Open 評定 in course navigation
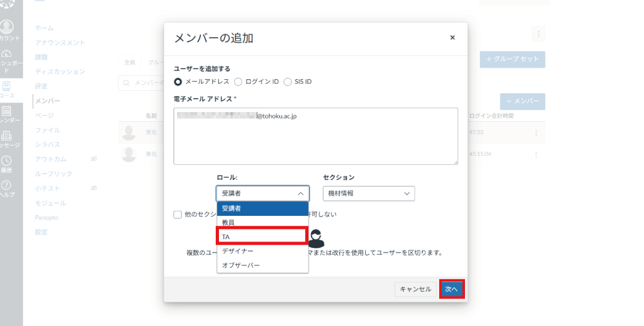644x326 pixels. point(41,86)
